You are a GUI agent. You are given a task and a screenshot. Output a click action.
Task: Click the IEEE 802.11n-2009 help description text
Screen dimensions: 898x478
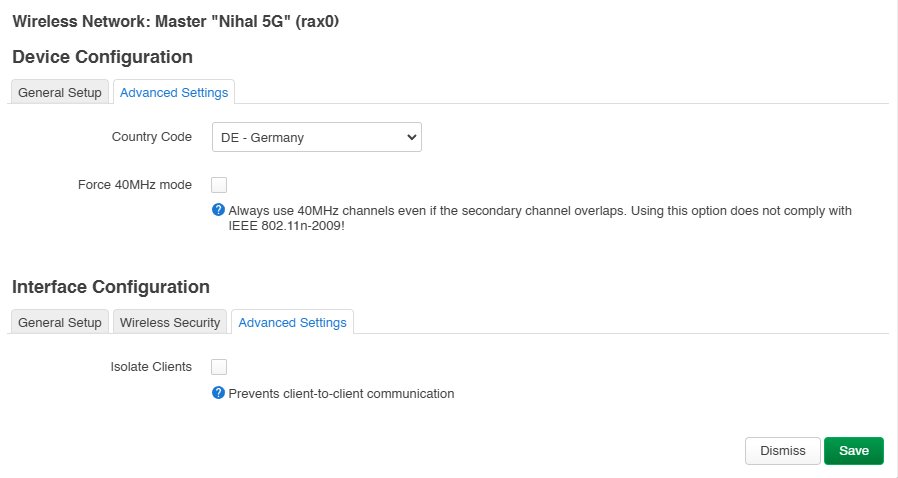coord(540,218)
